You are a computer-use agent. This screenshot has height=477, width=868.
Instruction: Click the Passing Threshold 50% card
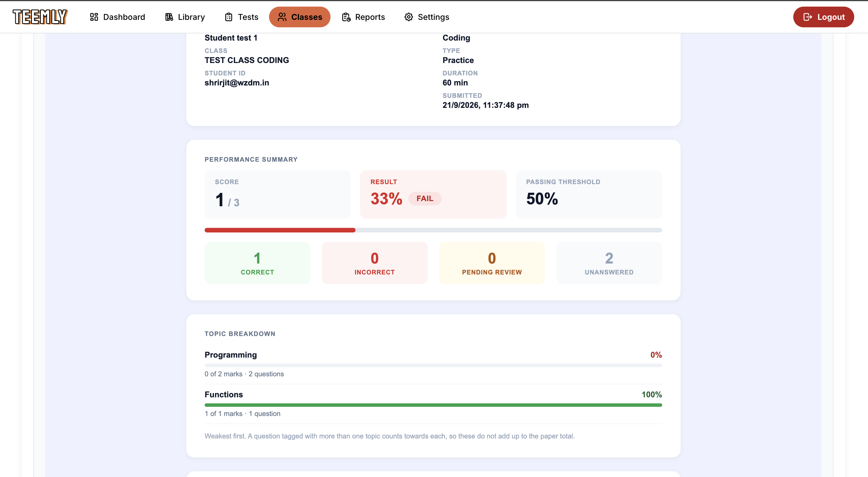coord(589,194)
